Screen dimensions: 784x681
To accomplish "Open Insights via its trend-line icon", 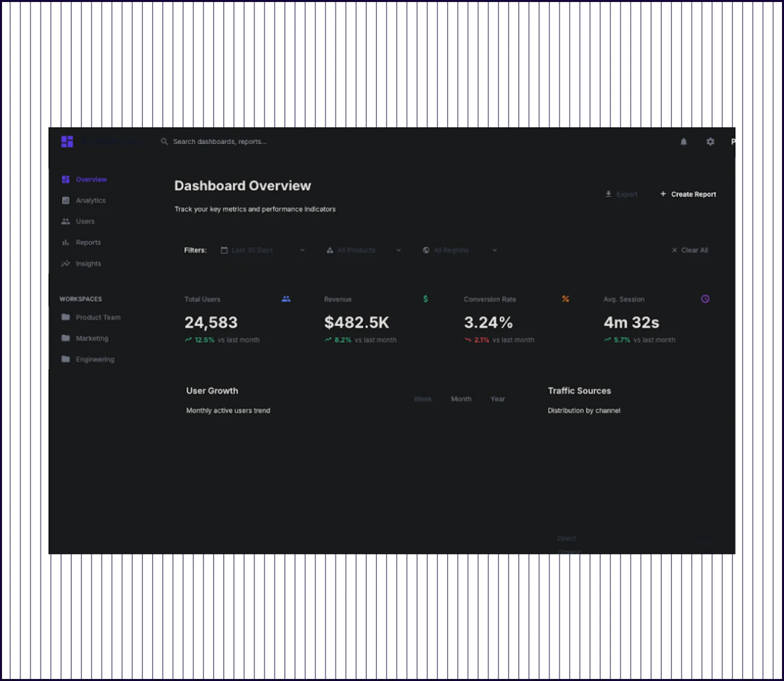I will point(66,263).
